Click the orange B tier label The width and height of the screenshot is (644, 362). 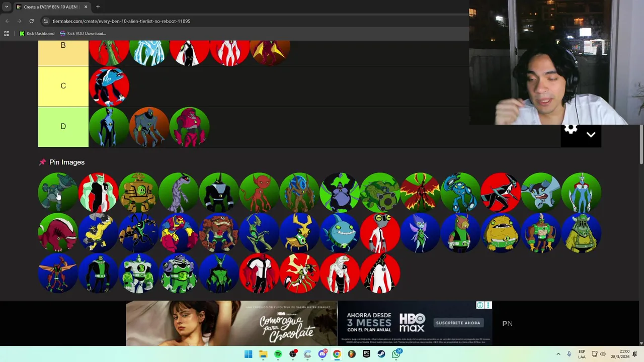coord(63,53)
